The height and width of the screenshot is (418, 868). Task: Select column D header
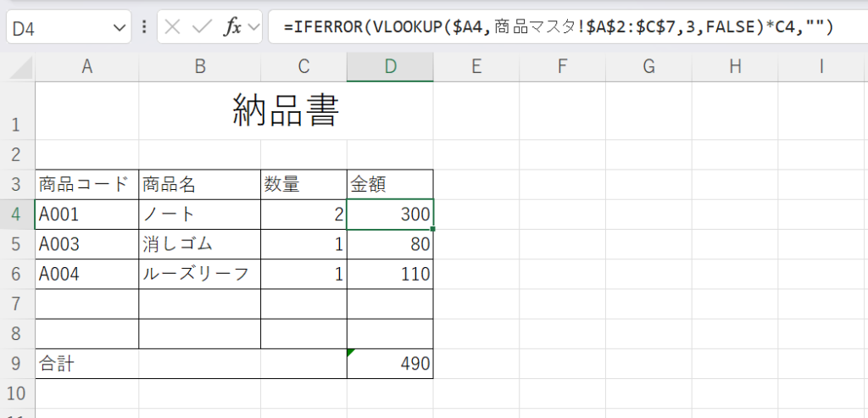(x=390, y=67)
